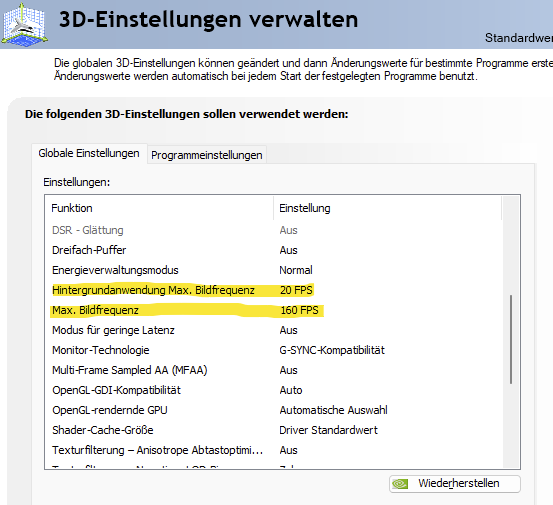The image size is (553, 505).
Task: Select the Dreifach-Puffer row
Action: (273, 250)
